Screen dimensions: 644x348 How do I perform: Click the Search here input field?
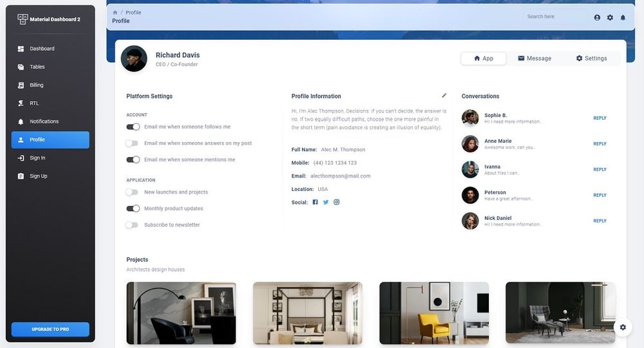(x=554, y=17)
